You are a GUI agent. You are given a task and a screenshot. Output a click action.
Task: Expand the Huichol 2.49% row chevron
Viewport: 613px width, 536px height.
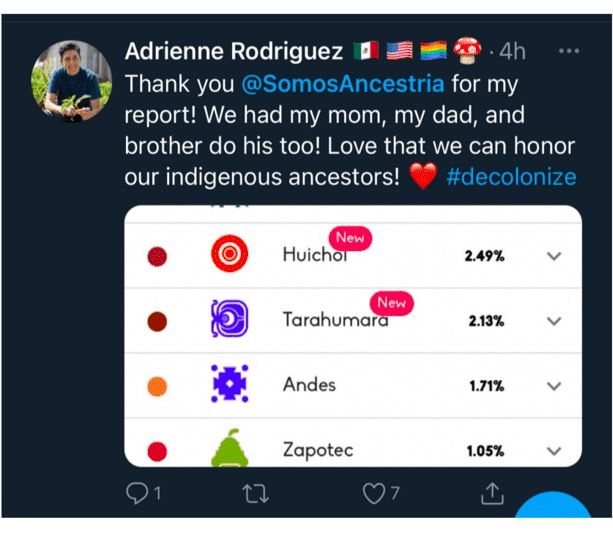click(x=554, y=256)
